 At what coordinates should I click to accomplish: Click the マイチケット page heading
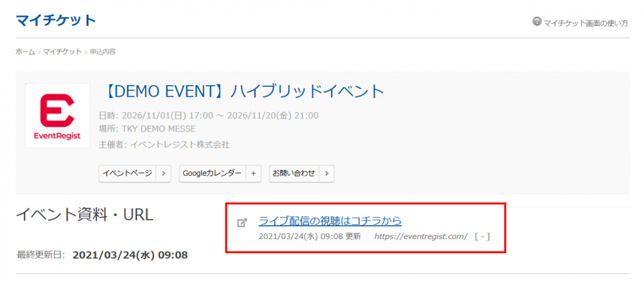[55, 20]
